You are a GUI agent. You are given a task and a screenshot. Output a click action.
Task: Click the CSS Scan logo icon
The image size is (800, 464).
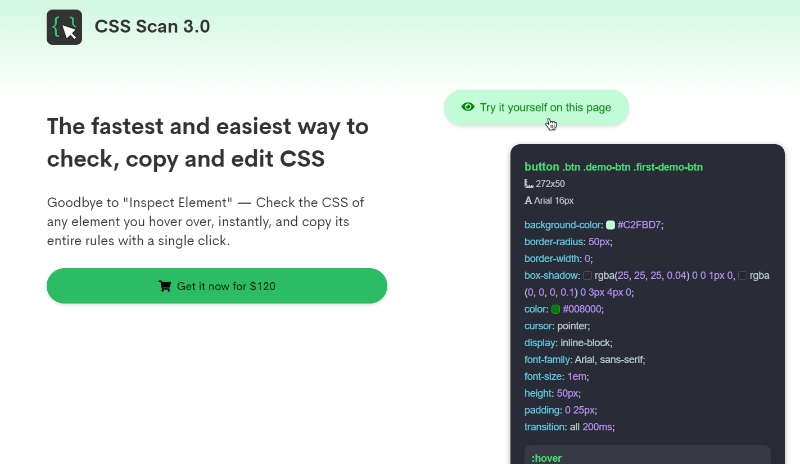[x=64, y=27]
